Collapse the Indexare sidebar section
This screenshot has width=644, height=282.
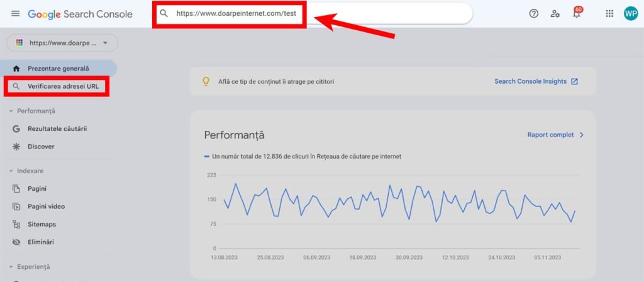pyautogui.click(x=26, y=171)
